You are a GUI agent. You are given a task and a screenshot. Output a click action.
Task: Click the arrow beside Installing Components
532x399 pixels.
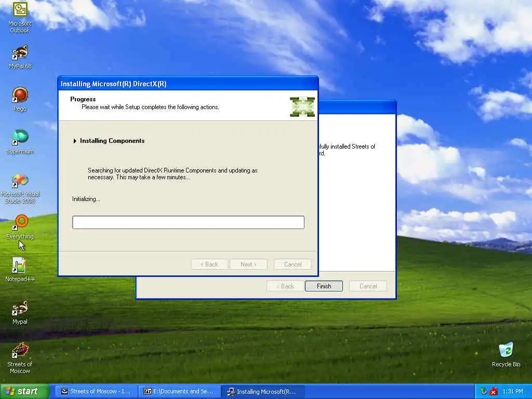(75, 141)
